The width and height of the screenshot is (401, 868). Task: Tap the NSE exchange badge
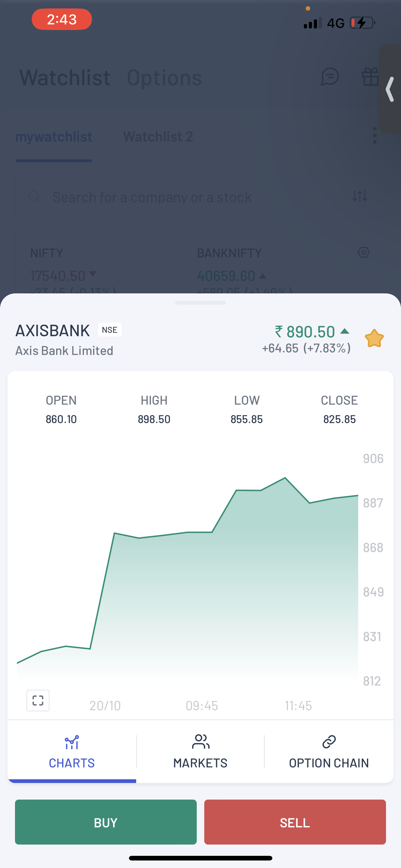click(110, 330)
